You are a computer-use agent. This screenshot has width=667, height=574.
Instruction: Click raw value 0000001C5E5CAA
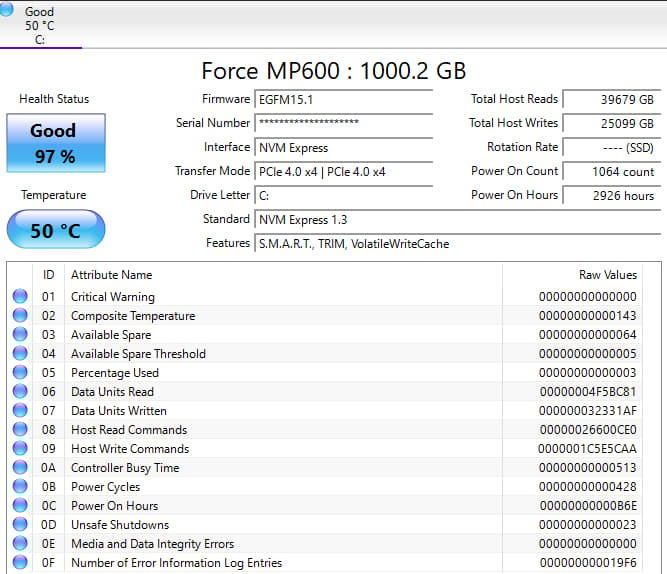click(587, 448)
